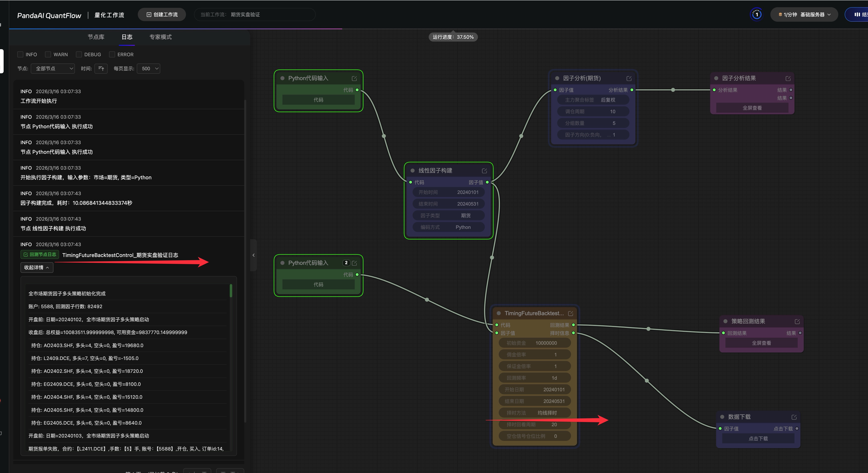The image size is (868, 473).
Task: Click 开始时间 20240101 field in 线性因子构建
Action: [448, 192]
